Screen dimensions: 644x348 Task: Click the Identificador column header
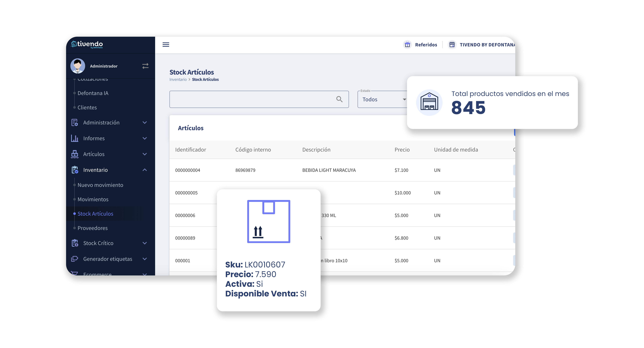[191, 150]
